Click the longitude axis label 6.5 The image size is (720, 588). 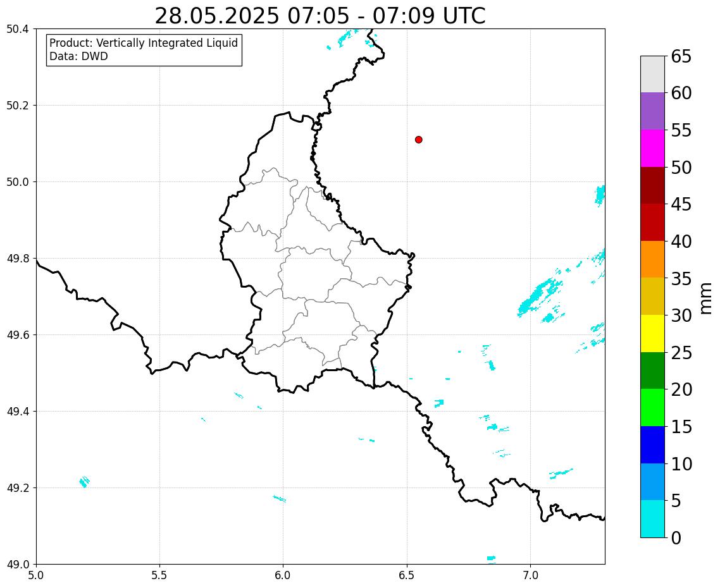pyautogui.click(x=407, y=575)
